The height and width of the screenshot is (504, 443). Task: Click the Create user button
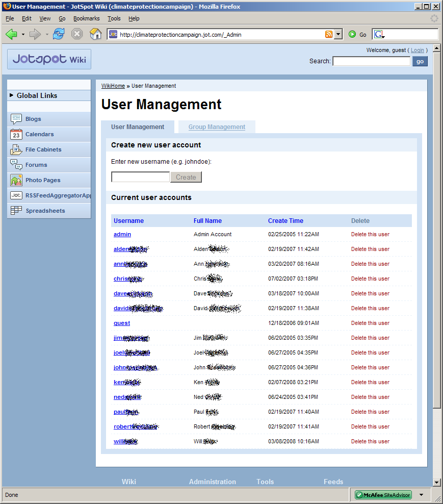(186, 177)
